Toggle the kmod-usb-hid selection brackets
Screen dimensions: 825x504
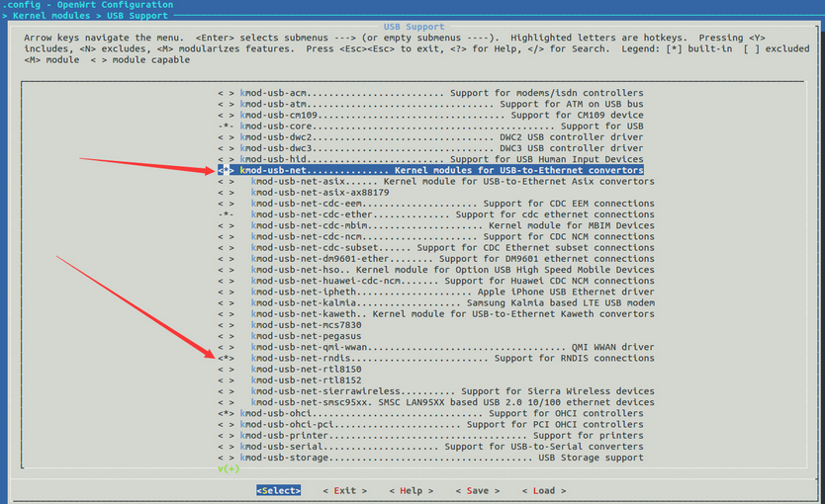(x=226, y=159)
